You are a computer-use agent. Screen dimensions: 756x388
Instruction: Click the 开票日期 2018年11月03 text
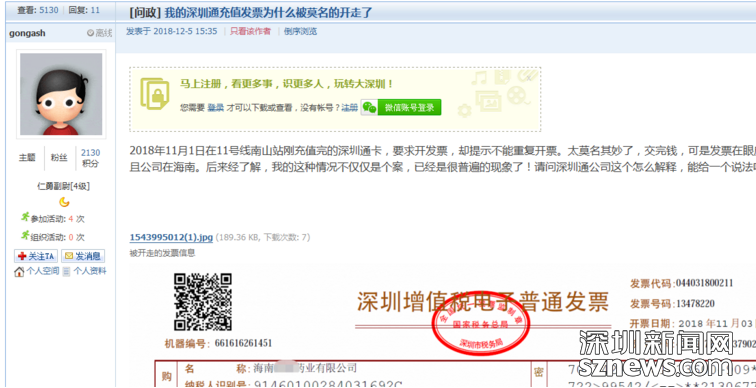point(692,323)
